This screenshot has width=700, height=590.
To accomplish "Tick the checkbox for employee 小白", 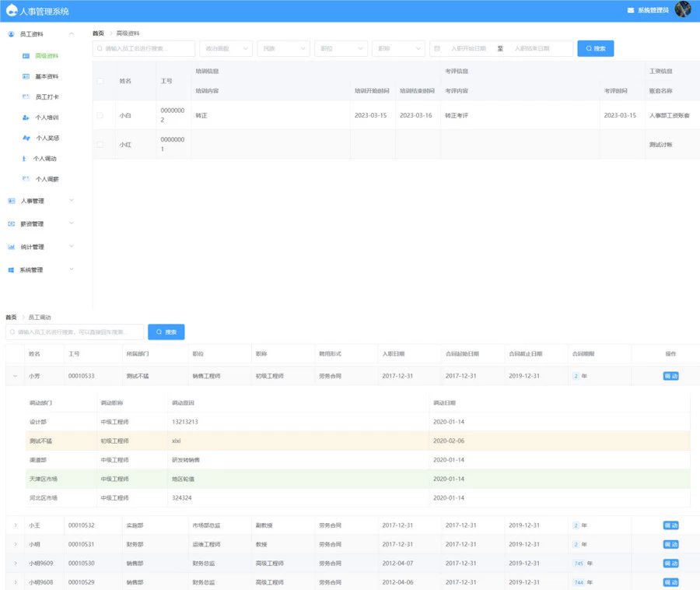I will pos(100,115).
